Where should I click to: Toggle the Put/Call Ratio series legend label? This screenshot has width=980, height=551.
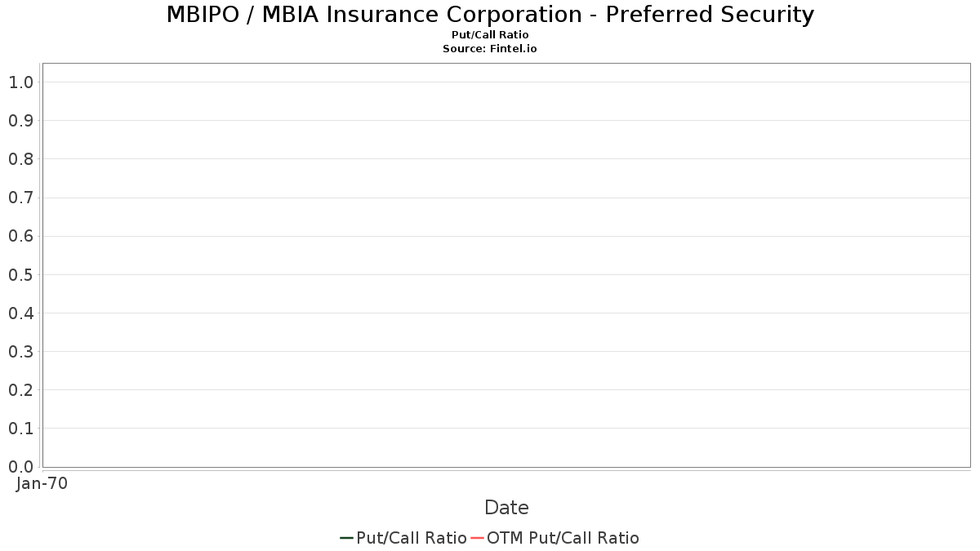[411, 538]
